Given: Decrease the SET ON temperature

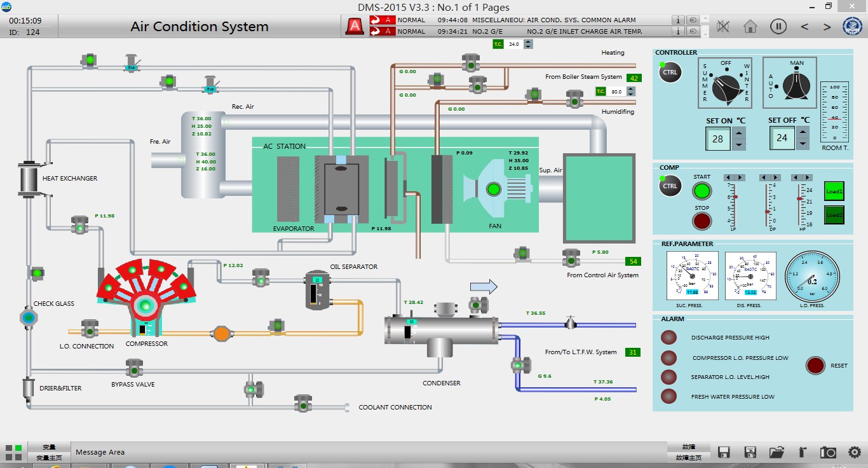Looking at the screenshot, I should pos(738,144).
